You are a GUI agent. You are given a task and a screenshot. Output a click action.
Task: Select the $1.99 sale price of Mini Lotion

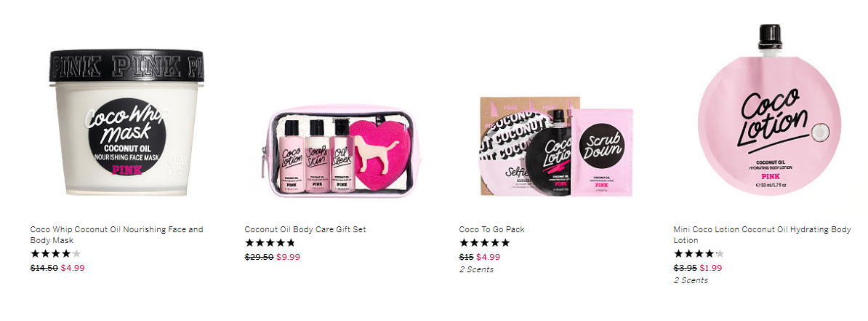point(712,268)
